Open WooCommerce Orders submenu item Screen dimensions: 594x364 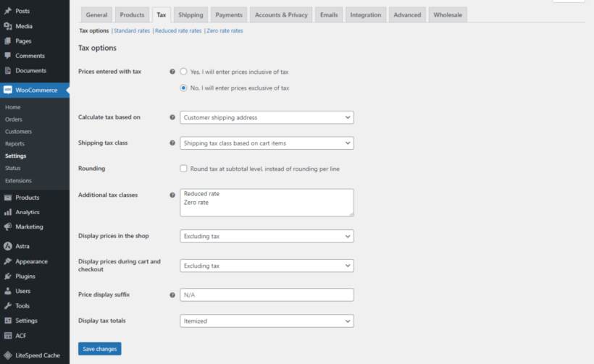click(14, 119)
